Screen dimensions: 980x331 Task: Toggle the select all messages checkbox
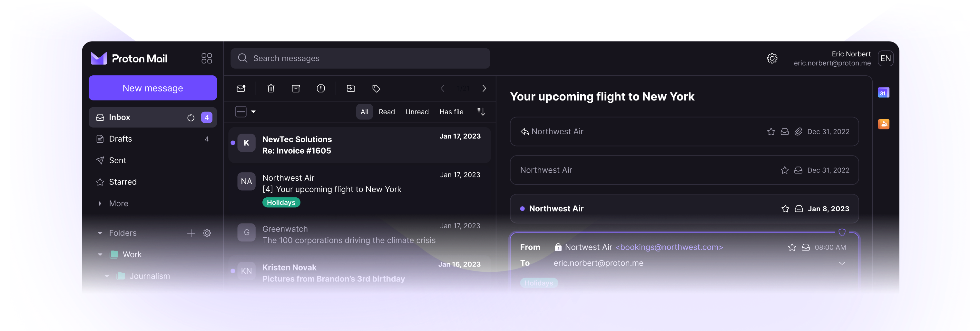point(241,112)
